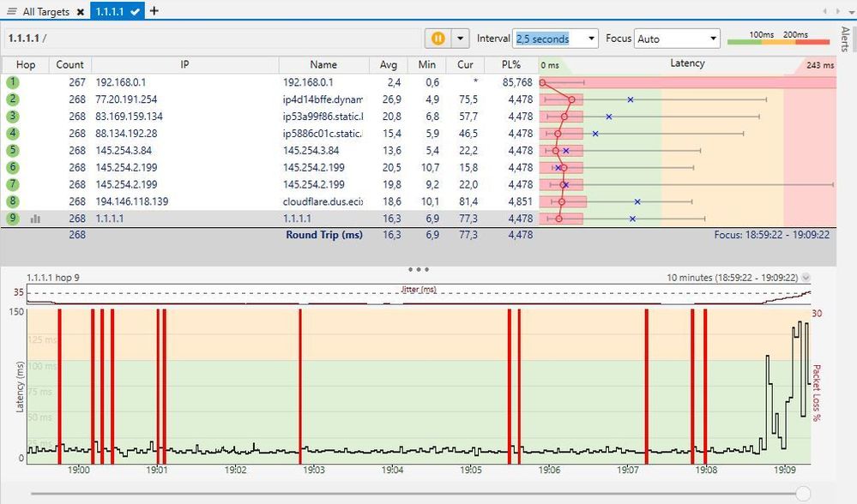Switch to the All Targets tab
Screen dimensions: 857x504
click(x=45, y=11)
